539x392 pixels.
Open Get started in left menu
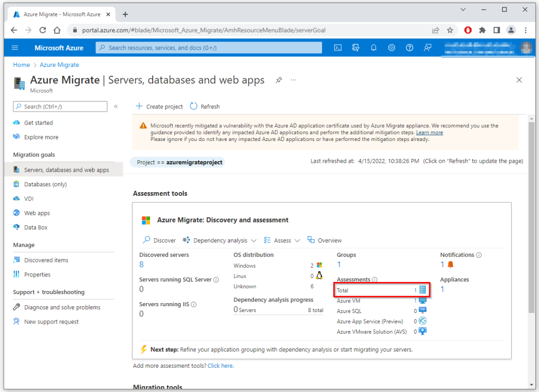38,123
